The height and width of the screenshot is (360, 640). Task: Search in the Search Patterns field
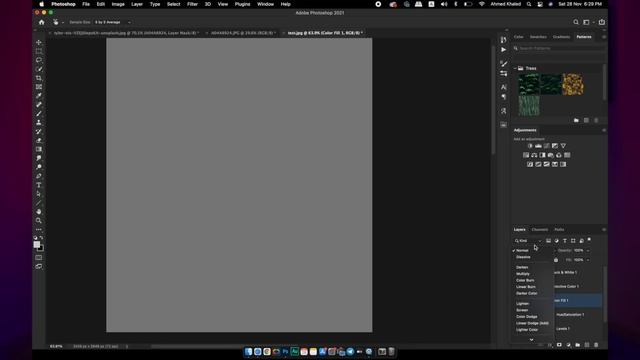pos(559,48)
